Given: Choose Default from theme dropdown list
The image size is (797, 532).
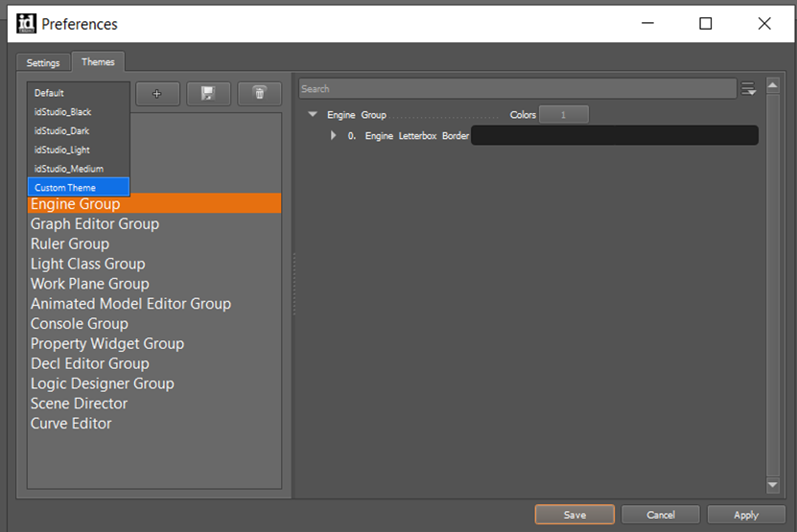Looking at the screenshot, I should [x=79, y=93].
